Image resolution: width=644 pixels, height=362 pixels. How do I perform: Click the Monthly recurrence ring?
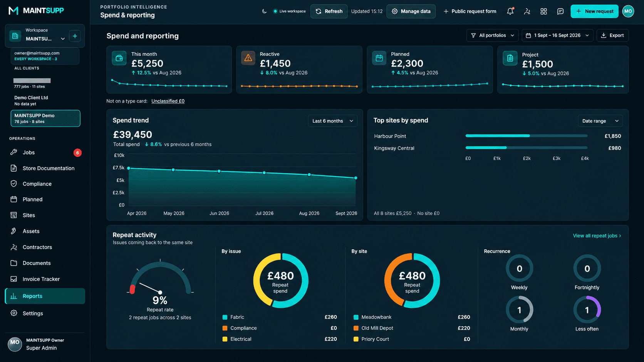coord(519,310)
